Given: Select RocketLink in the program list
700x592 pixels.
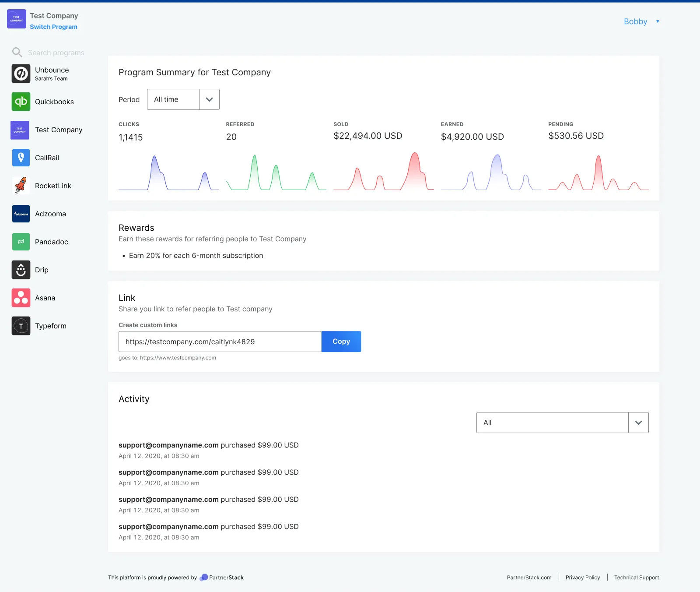Looking at the screenshot, I should (53, 186).
